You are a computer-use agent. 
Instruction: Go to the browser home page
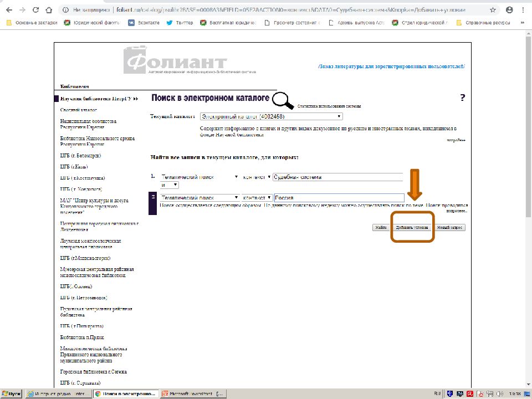coord(50,11)
